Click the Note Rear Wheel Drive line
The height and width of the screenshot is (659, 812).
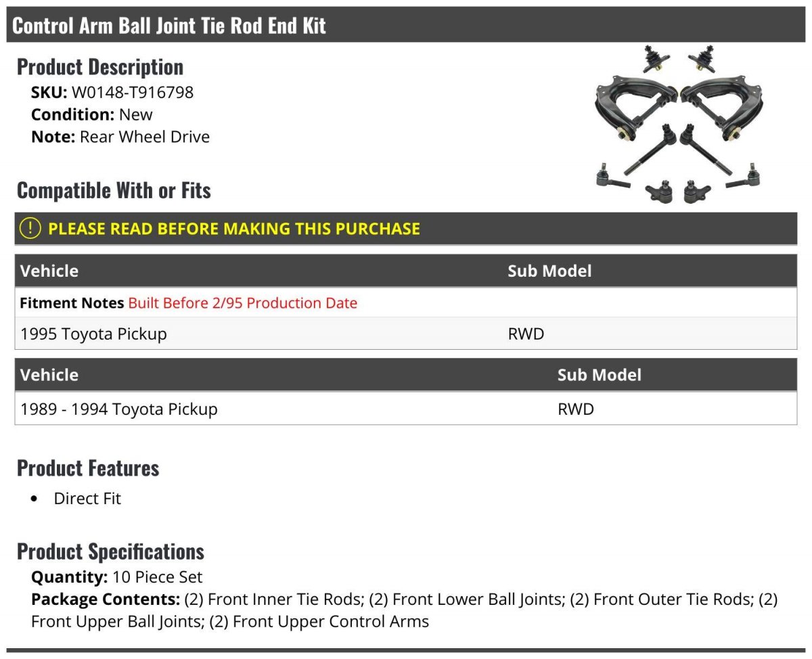click(120, 137)
